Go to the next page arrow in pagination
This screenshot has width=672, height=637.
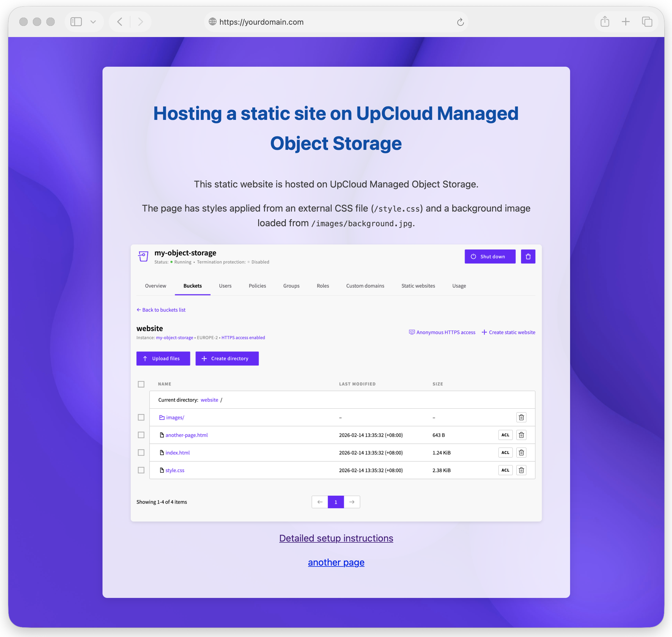tap(352, 502)
